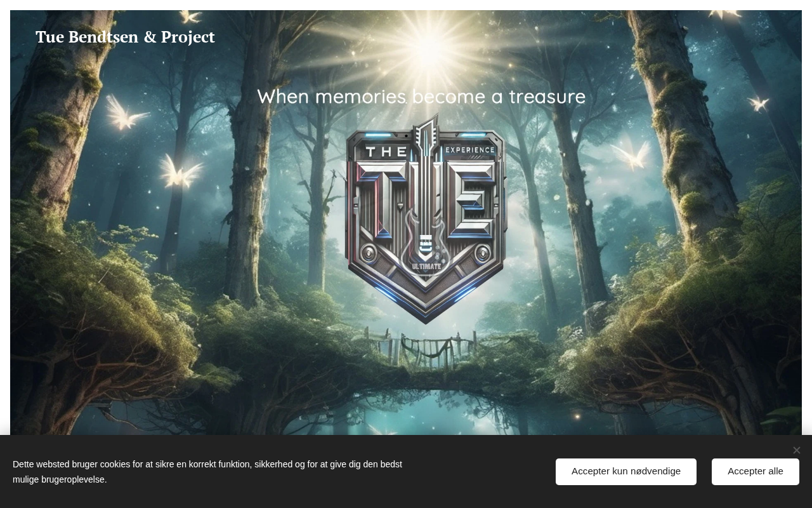Click the shining sunburst above the headline
The height and width of the screenshot is (508, 812).
pyautogui.click(x=429, y=46)
